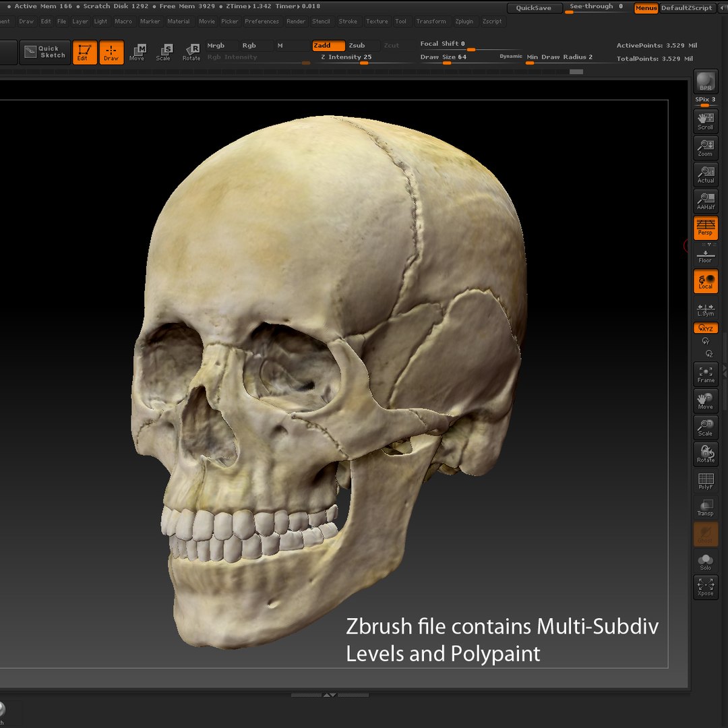The height and width of the screenshot is (728, 728).
Task: Toggle Zadd sculpt mode
Action: [x=328, y=46]
